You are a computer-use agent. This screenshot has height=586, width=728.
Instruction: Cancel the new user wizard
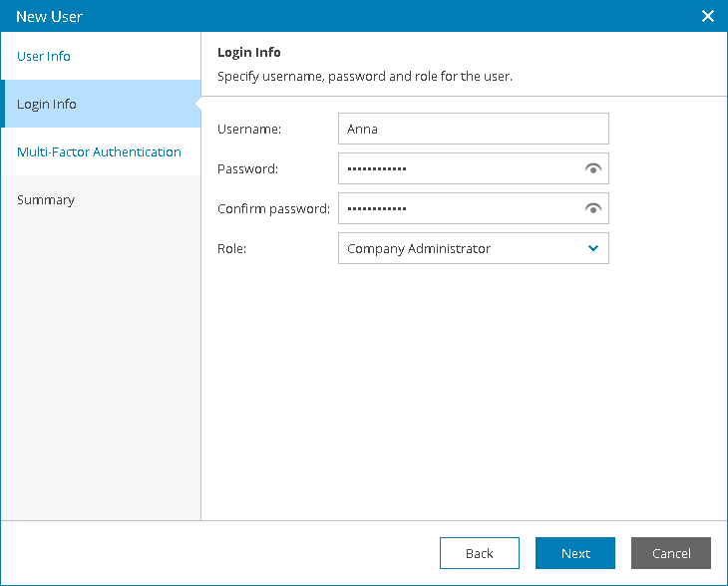pos(671,553)
